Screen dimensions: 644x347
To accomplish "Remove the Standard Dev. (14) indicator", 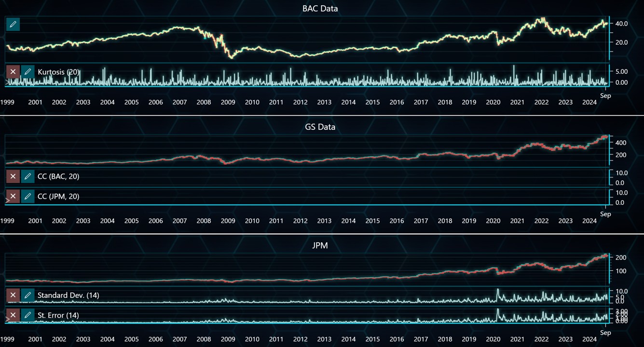I will [13, 295].
